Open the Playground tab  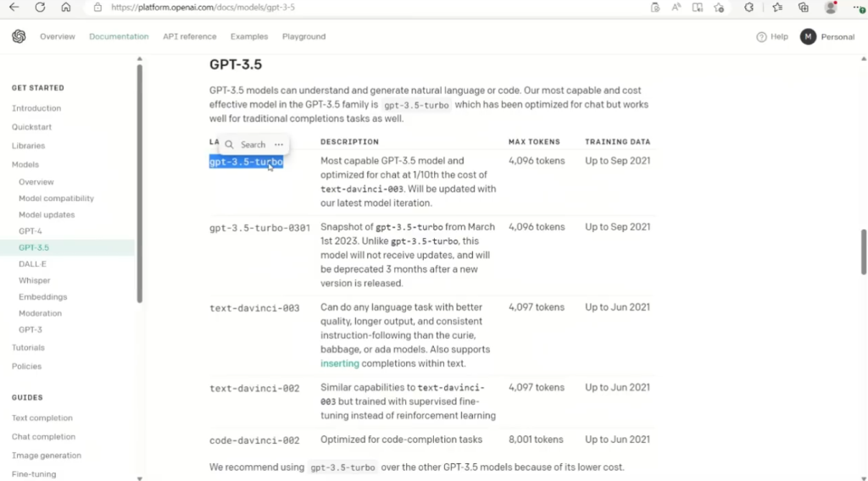pyautogui.click(x=303, y=36)
